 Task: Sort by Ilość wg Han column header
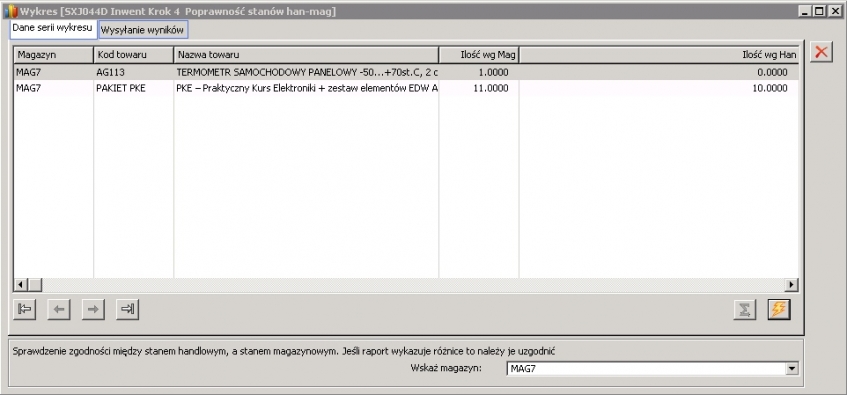click(658, 55)
